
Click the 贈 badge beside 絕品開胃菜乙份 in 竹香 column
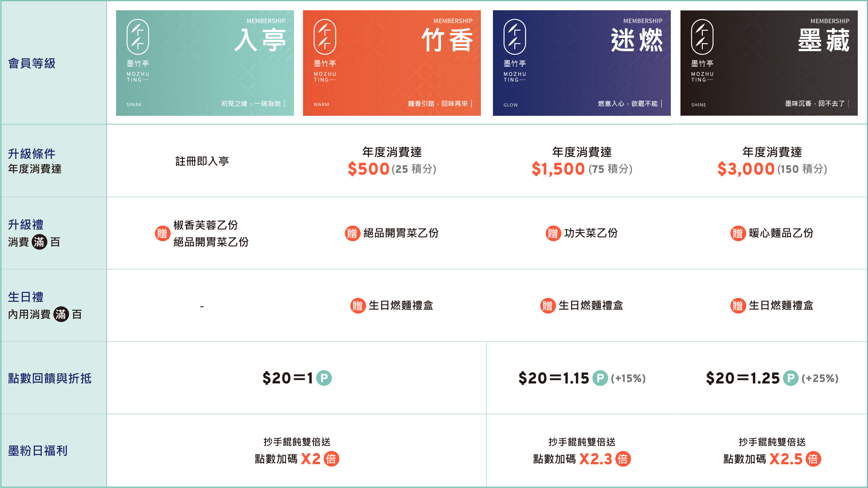point(352,233)
